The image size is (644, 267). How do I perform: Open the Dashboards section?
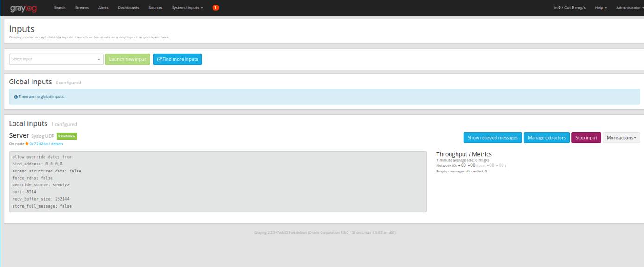coord(129,7)
